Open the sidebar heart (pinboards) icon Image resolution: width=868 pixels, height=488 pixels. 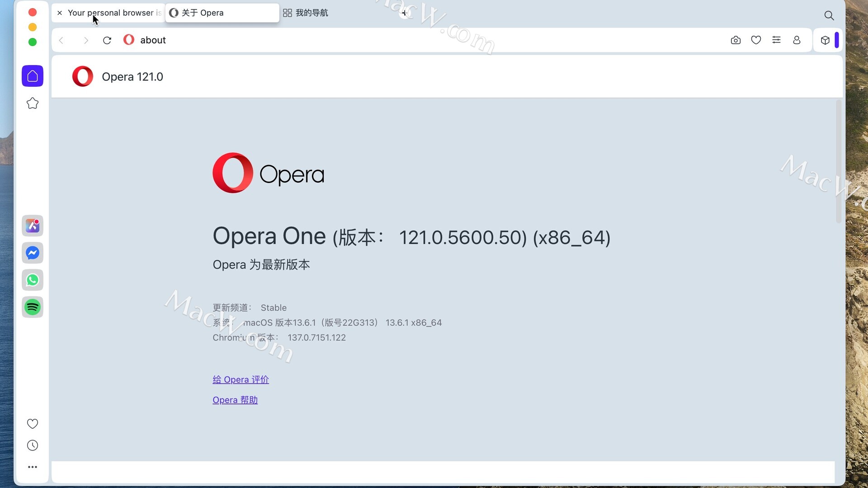click(33, 424)
